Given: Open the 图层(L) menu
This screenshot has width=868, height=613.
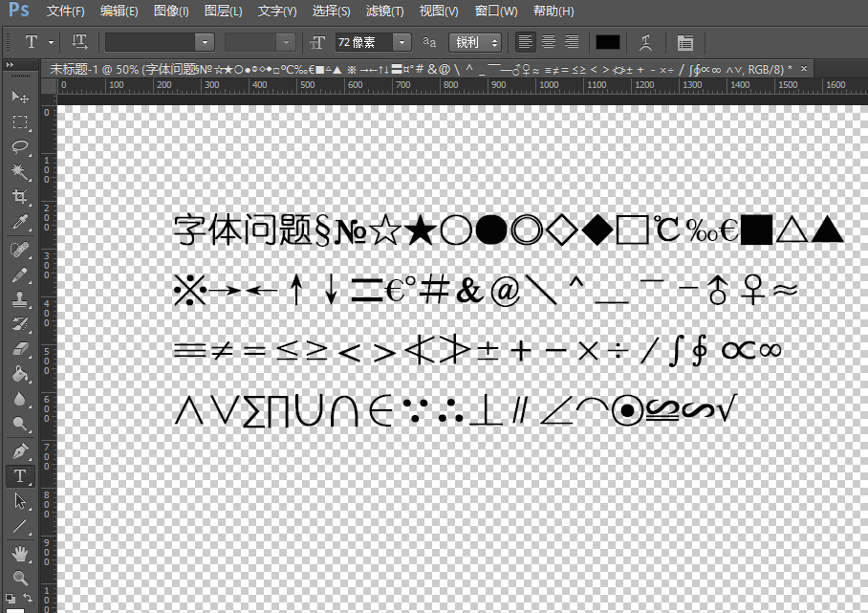Looking at the screenshot, I should pos(224,11).
